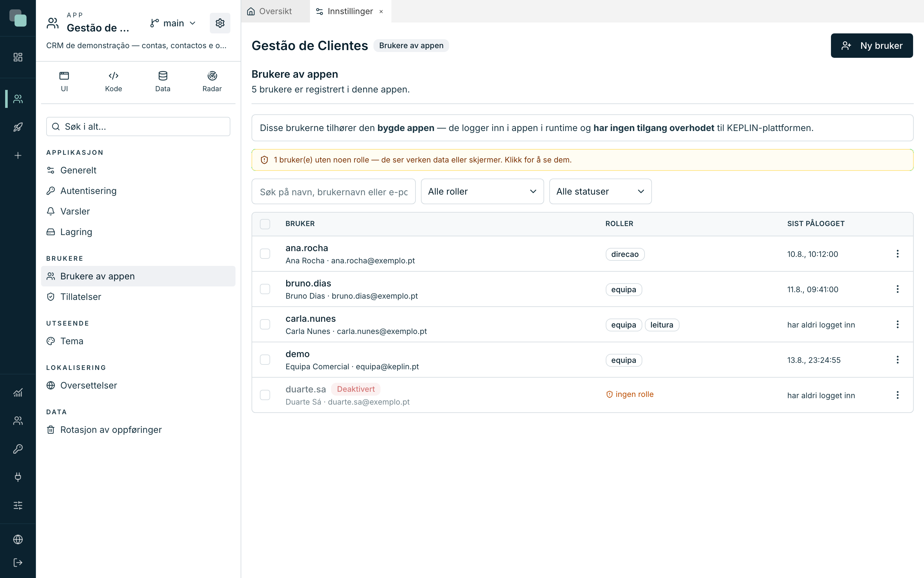
Task: Open the Data section icon
Action: pyautogui.click(x=163, y=76)
